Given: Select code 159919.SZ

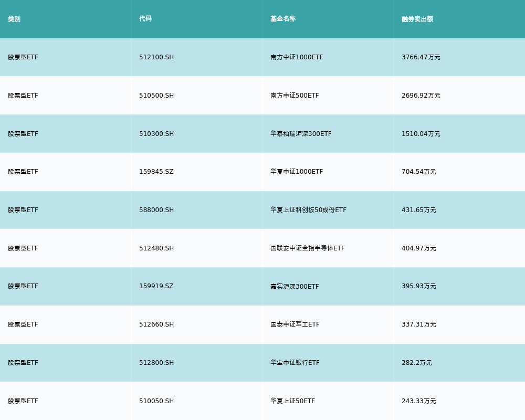Looking at the screenshot, I should pos(156,286).
